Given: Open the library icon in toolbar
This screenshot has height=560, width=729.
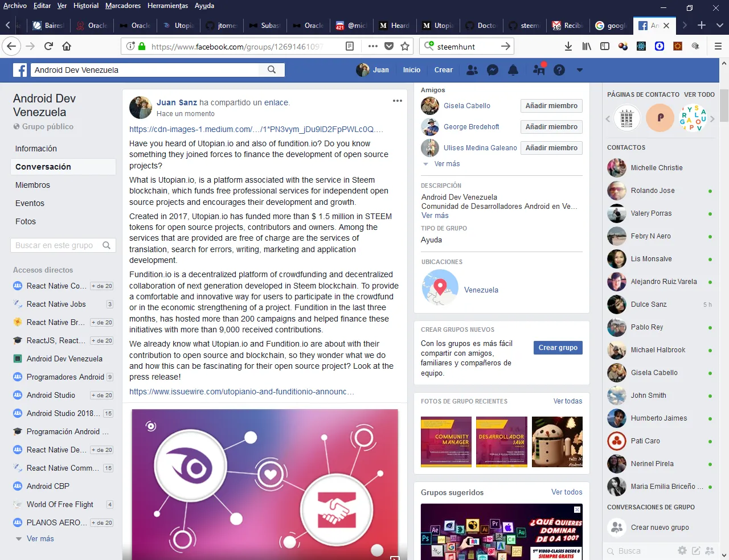Looking at the screenshot, I should (587, 46).
